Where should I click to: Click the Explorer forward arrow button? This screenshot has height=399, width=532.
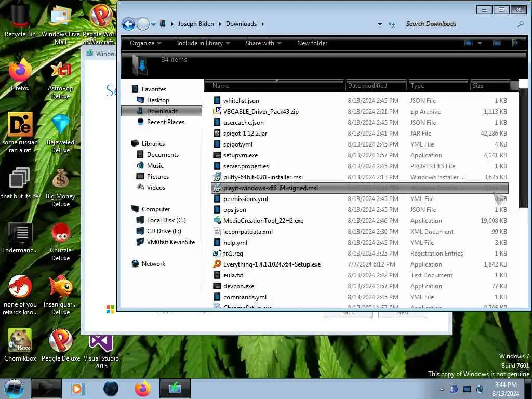point(143,24)
